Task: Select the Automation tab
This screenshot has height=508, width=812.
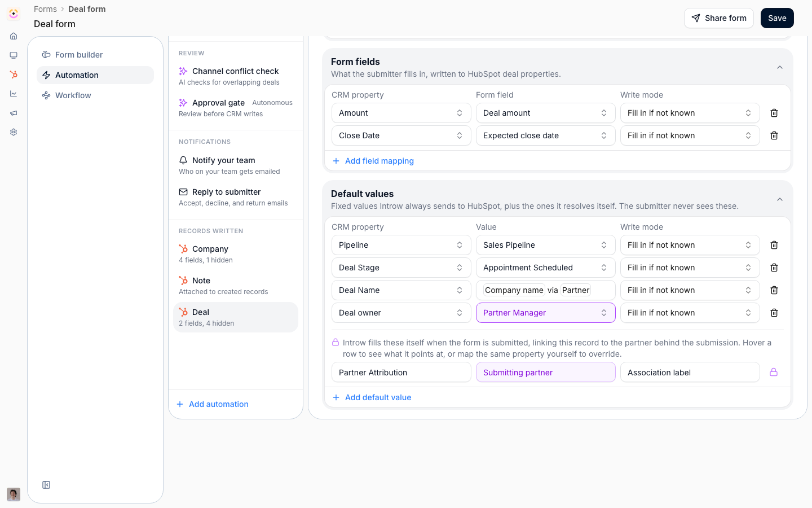Action: coord(95,75)
